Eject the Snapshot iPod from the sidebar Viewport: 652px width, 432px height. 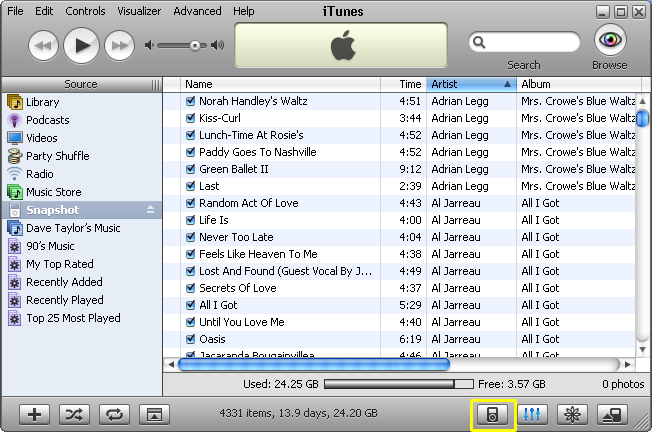point(151,210)
